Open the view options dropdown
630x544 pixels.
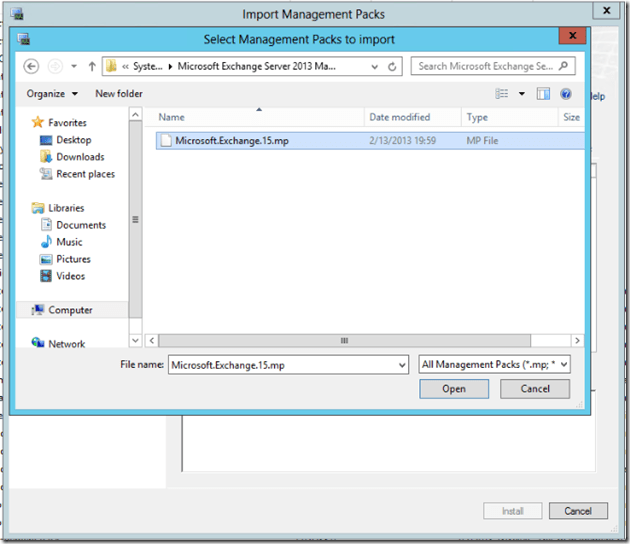click(521, 94)
